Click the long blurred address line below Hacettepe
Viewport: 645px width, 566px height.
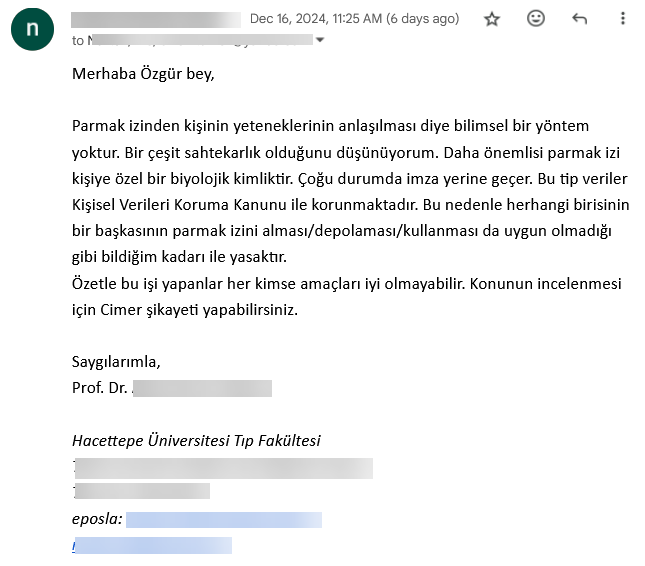(223, 469)
